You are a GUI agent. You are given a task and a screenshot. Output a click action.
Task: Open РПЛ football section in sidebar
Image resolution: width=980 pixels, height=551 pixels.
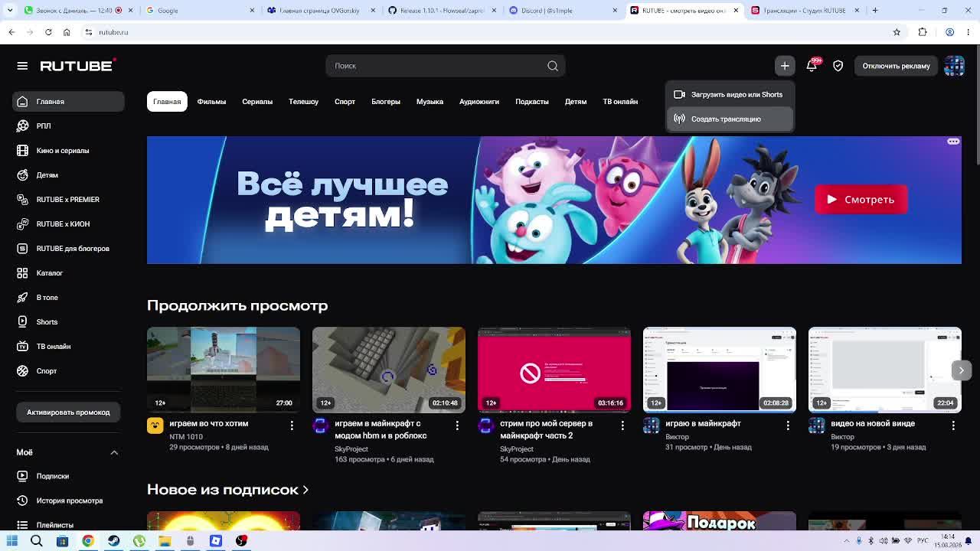pos(68,126)
